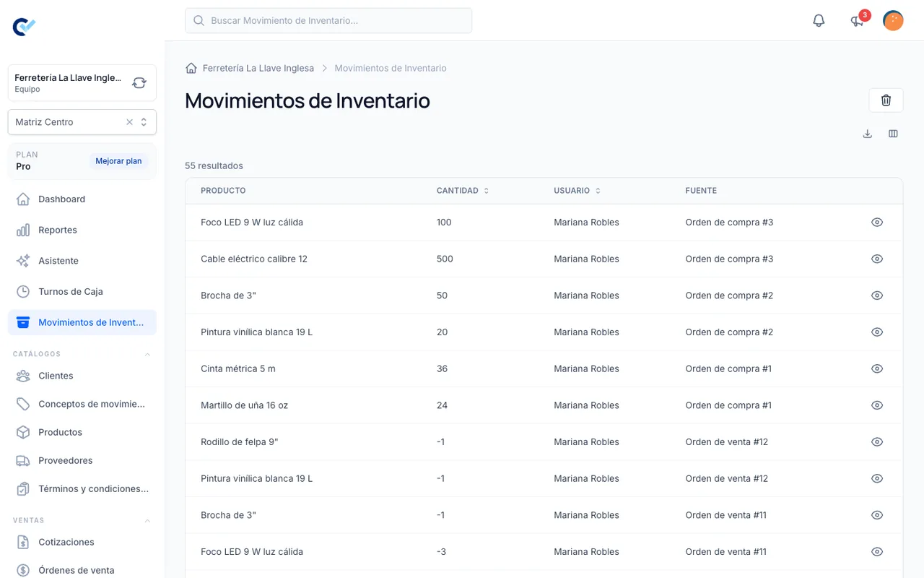
Task: Open Términos y condiciones in the sidebar
Action: (x=82, y=488)
